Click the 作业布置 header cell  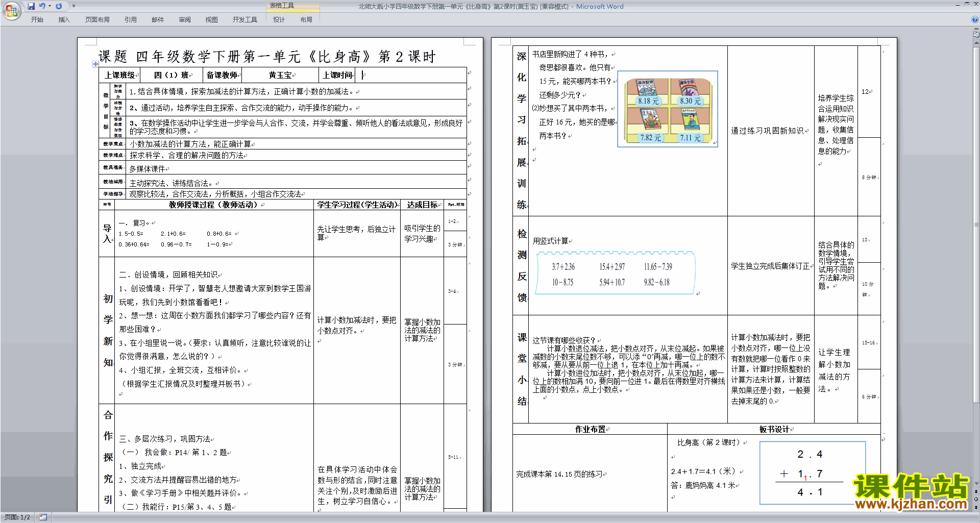[x=590, y=429]
